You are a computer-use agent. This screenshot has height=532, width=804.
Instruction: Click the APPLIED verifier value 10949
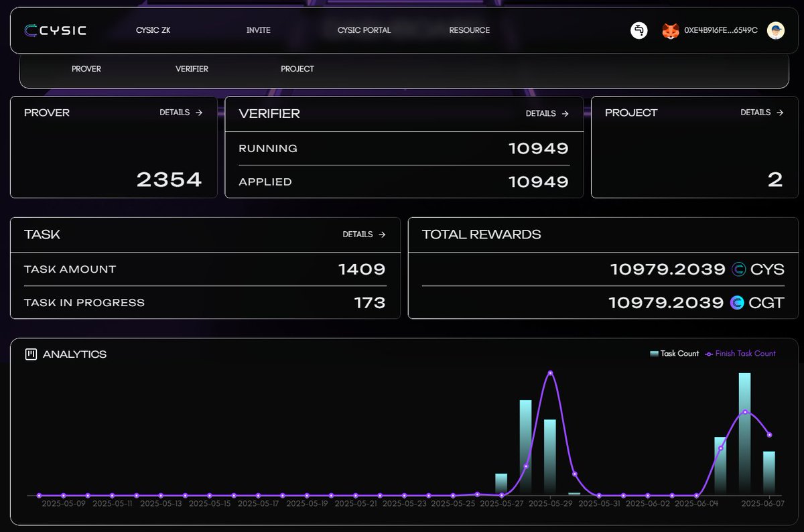coord(539,182)
